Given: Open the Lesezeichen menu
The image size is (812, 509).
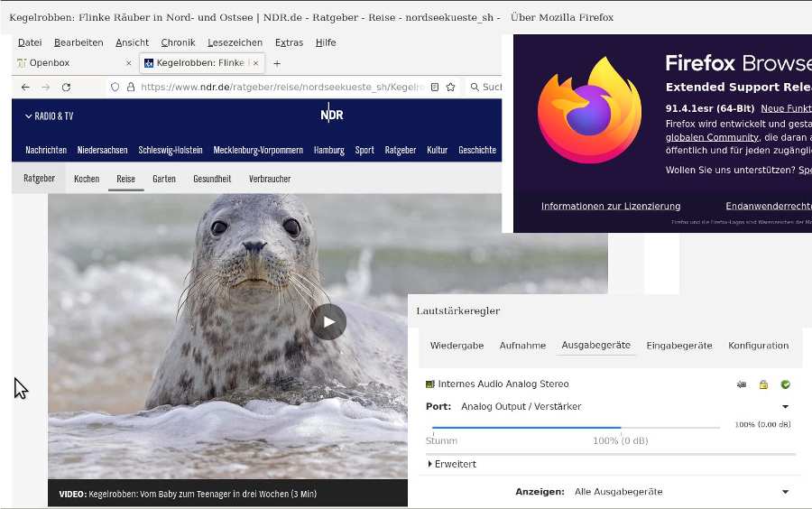Looking at the screenshot, I should click(235, 42).
